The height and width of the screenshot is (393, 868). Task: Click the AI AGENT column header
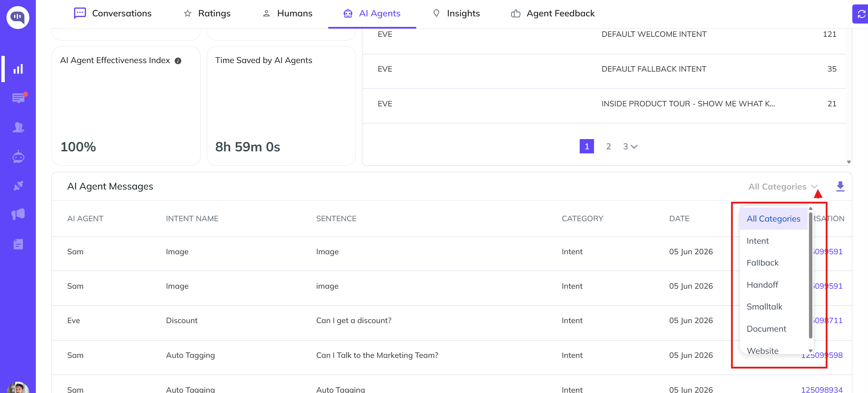(85, 218)
